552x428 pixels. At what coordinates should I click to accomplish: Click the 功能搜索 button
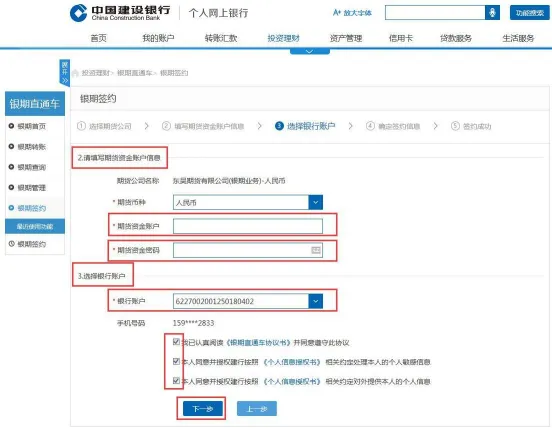529,13
